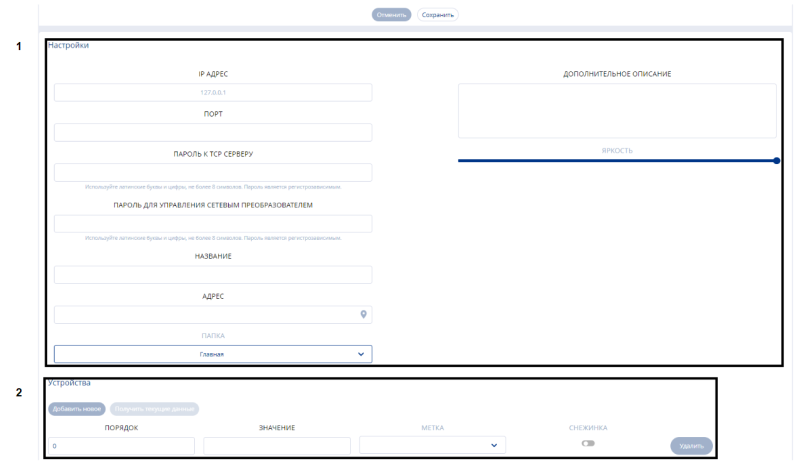Focus the Название text field
800x469 pixels.
[x=212, y=274]
